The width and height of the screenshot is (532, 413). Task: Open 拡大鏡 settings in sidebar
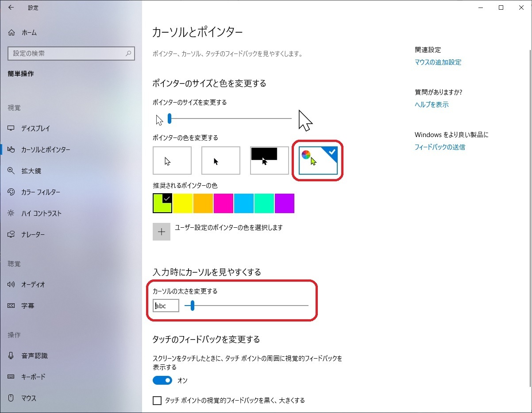pos(31,171)
